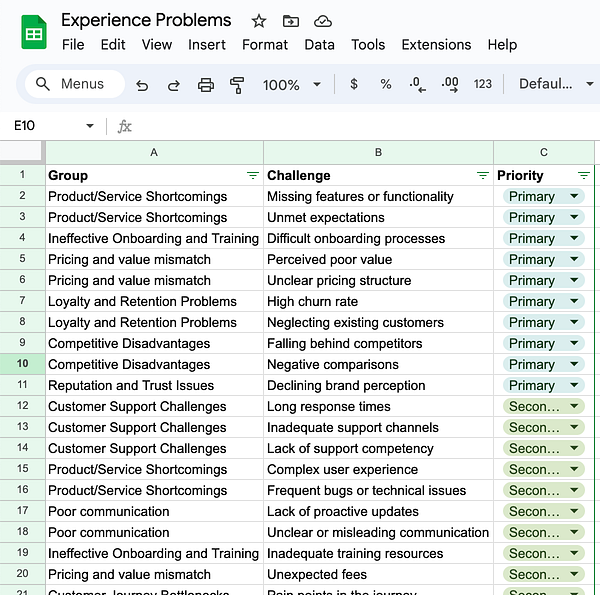Select cell "Perceived poor value"
This screenshot has width=600, height=595.
[x=378, y=259]
